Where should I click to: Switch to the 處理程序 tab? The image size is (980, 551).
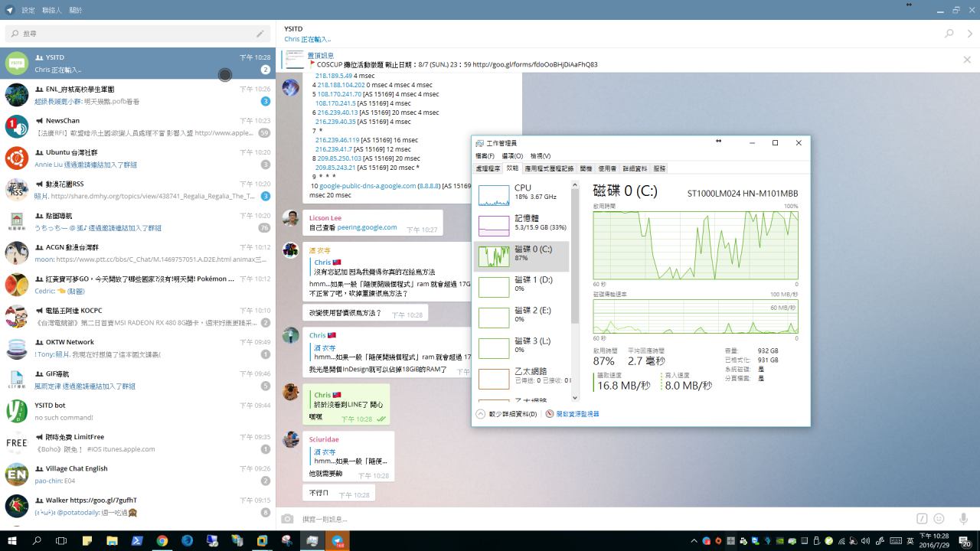(488, 168)
